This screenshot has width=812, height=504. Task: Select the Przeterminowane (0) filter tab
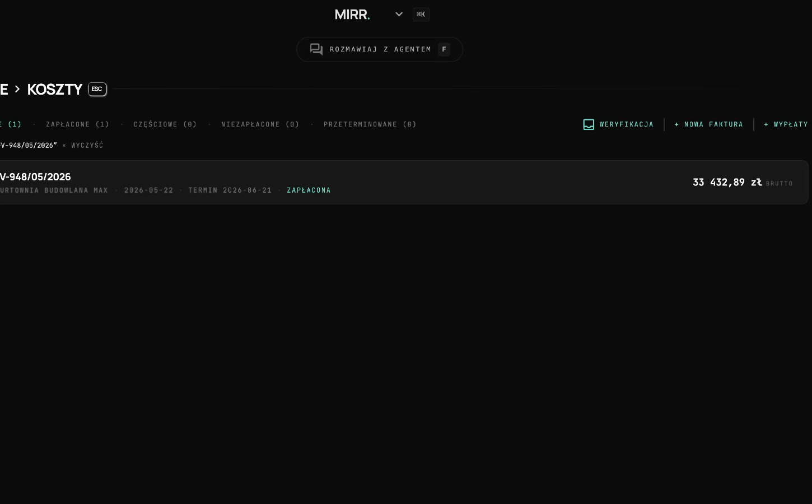pos(370,124)
